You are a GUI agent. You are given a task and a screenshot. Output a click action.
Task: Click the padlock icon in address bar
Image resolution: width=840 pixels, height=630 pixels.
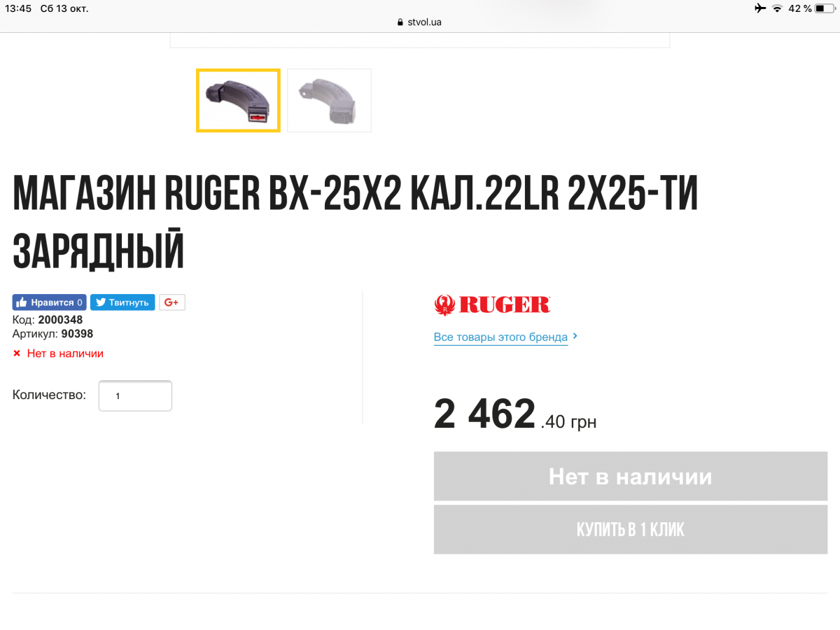[x=400, y=22]
